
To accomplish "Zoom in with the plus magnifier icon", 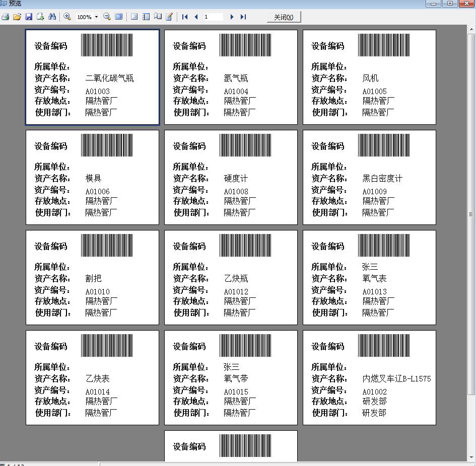I will tap(67, 17).
